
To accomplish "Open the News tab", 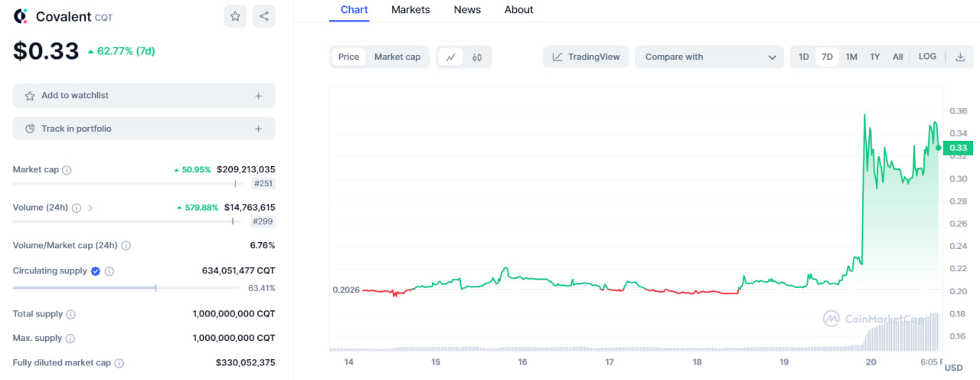I will click(467, 10).
